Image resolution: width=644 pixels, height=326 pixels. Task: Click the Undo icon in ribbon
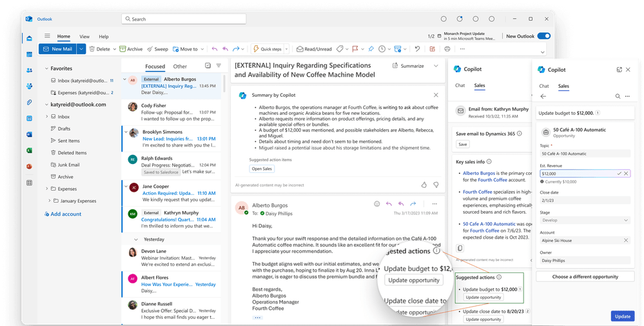click(417, 49)
